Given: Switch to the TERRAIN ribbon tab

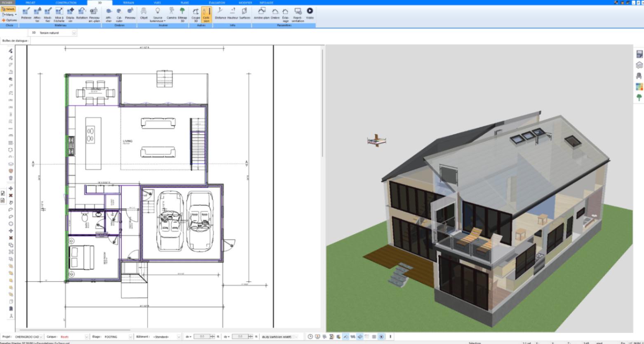Looking at the screenshot, I should 128,2.
